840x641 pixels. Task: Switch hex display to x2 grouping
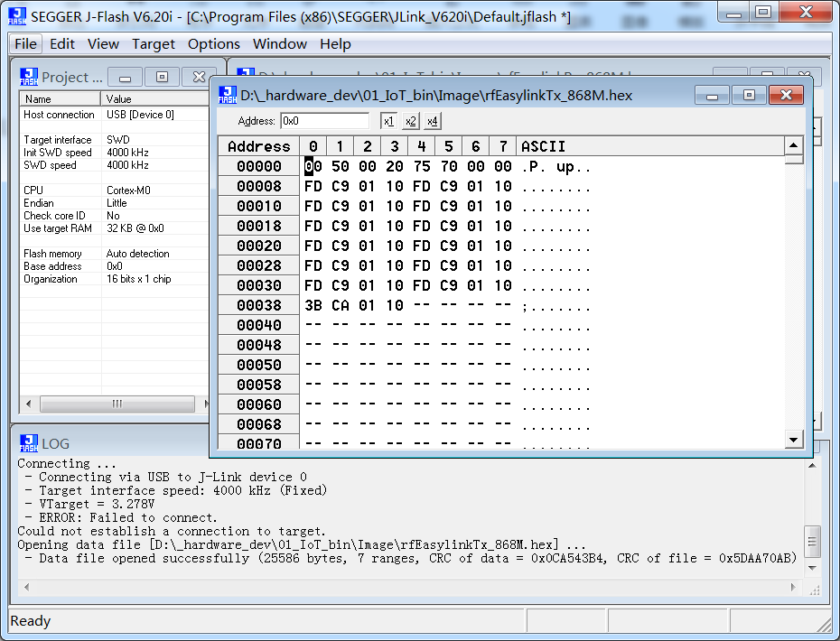409,119
